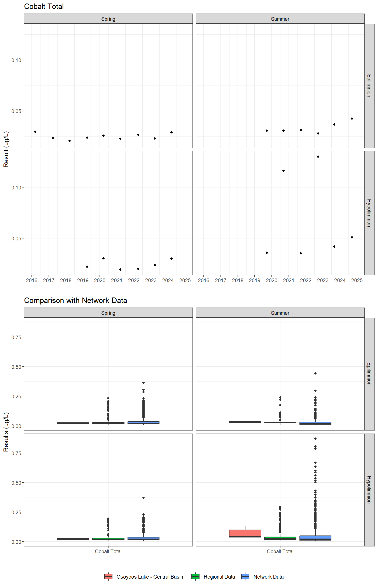Viewport: 378px width, 588px height.
Task: Click the highest point in Summer Hypolimnion scatter
Action: coord(318,157)
